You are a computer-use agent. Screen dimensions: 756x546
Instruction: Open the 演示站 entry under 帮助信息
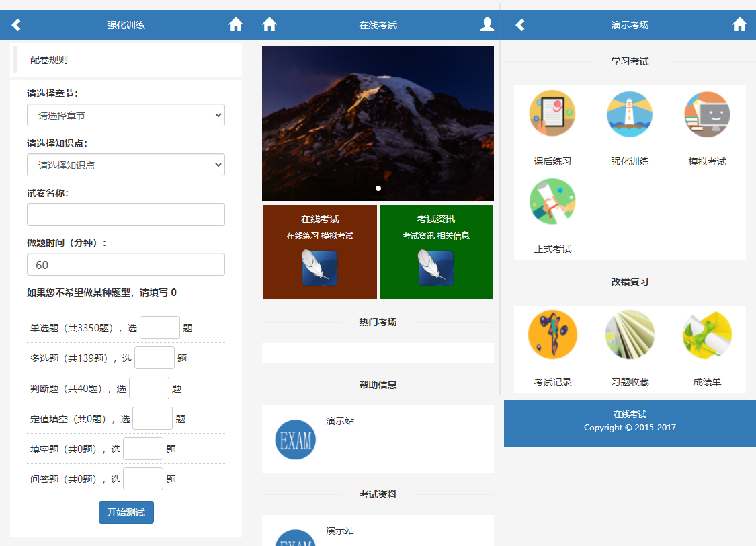[x=340, y=421]
